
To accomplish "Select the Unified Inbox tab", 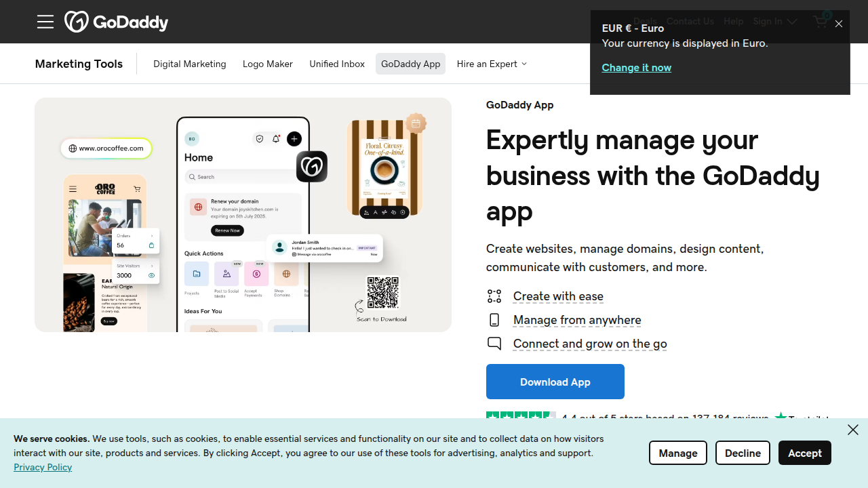I will coord(337,64).
